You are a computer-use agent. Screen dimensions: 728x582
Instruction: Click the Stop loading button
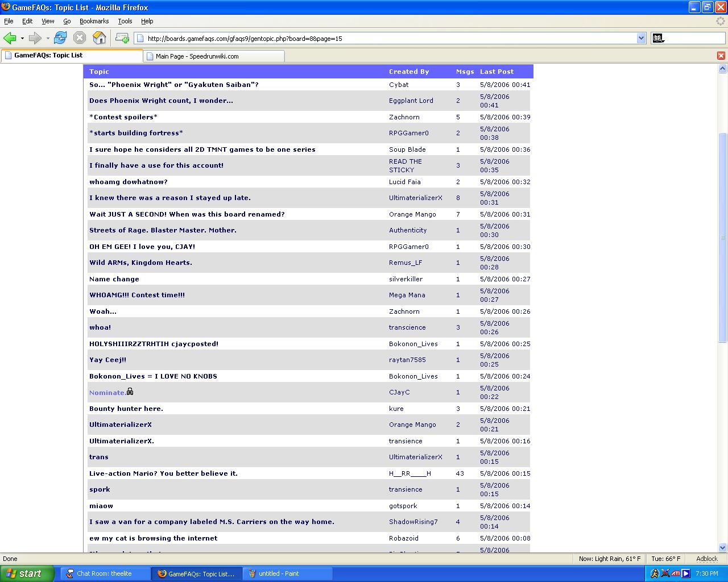click(80, 38)
